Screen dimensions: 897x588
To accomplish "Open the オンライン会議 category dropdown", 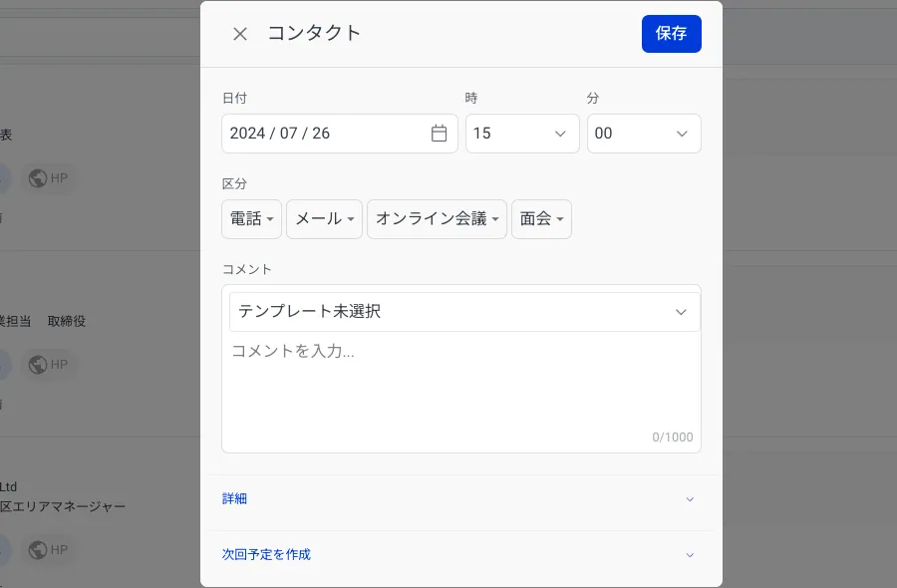I will click(438, 219).
